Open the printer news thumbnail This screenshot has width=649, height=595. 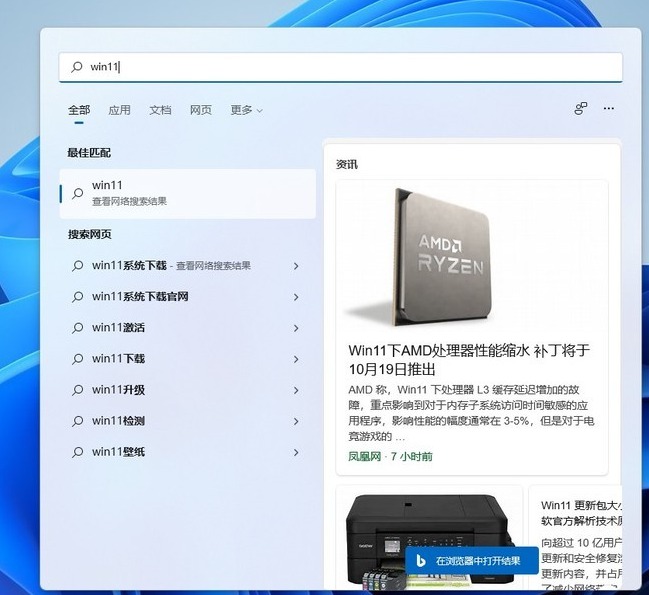429,540
